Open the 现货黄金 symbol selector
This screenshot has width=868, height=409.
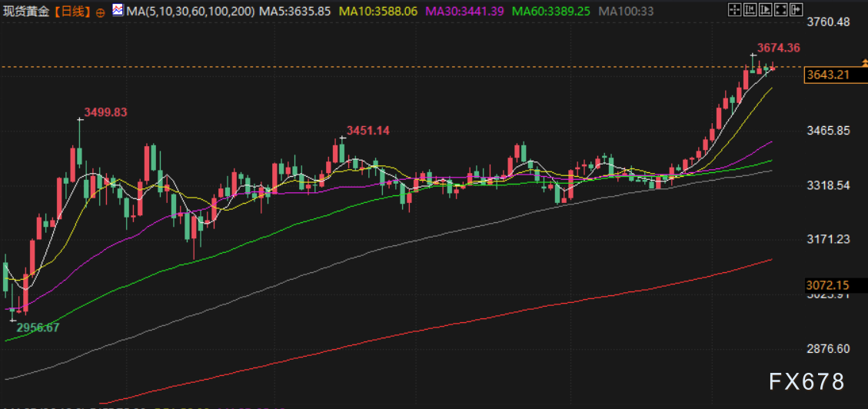pyautogui.click(x=27, y=12)
